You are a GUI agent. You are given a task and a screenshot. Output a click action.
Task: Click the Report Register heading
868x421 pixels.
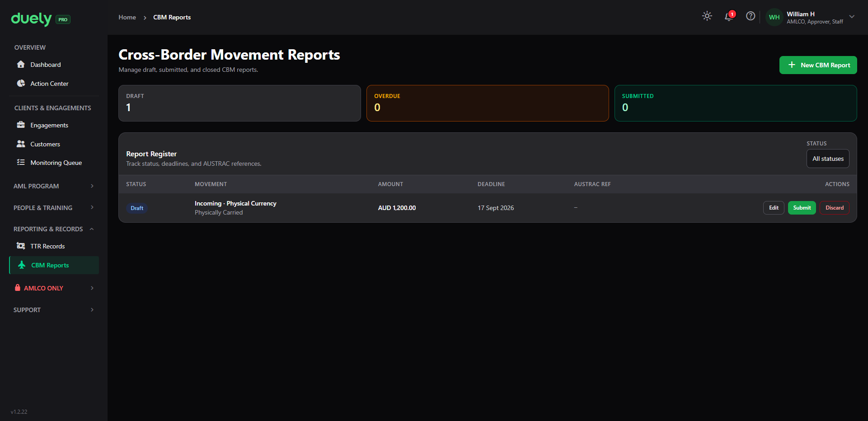[x=151, y=154]
